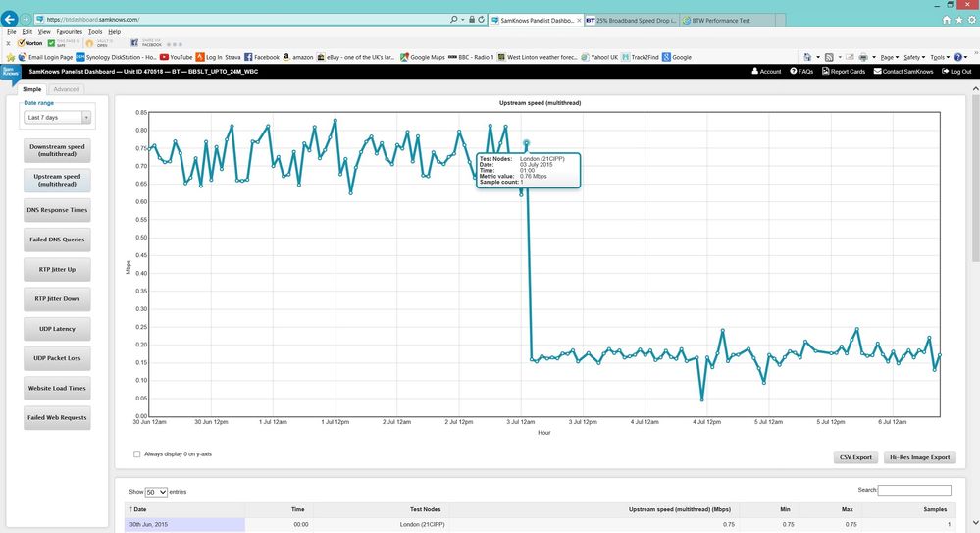Viewport: 980px width, 533px height.
Task: Open the Show entries count dropdown
Action: [156, 492]
